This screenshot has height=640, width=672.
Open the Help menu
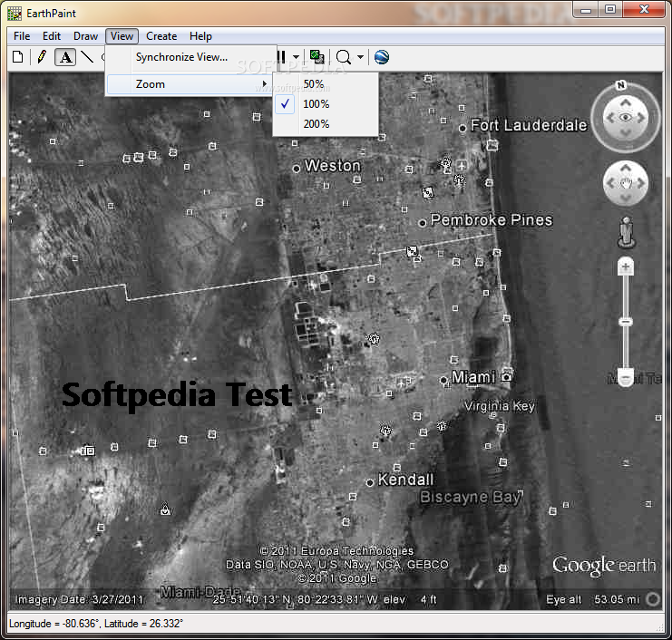[x=200, y=36]
